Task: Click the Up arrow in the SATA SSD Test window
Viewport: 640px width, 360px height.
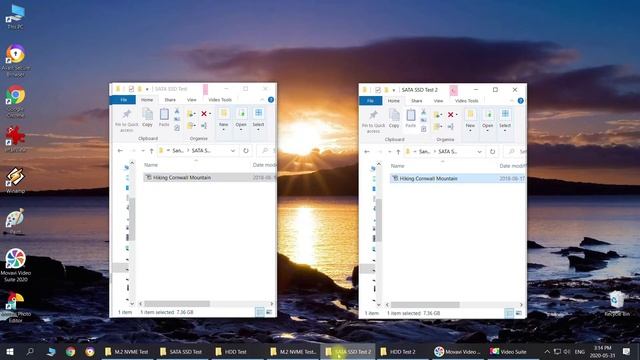Action: [x=151, y=151]
